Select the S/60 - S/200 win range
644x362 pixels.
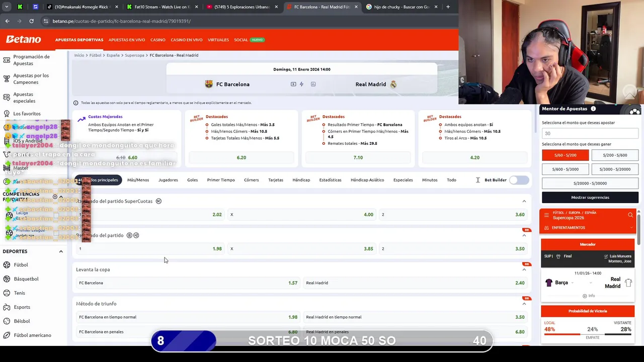(565, 155)
